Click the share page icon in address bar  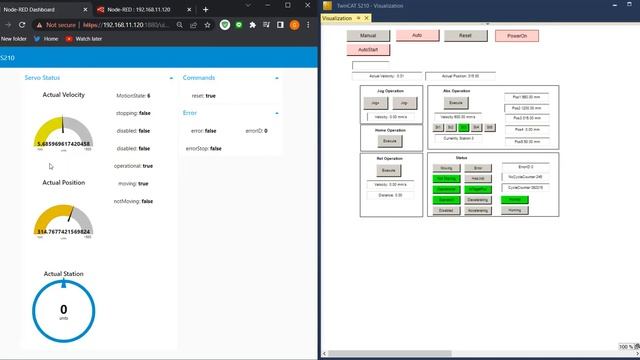[x=193, y=25]
